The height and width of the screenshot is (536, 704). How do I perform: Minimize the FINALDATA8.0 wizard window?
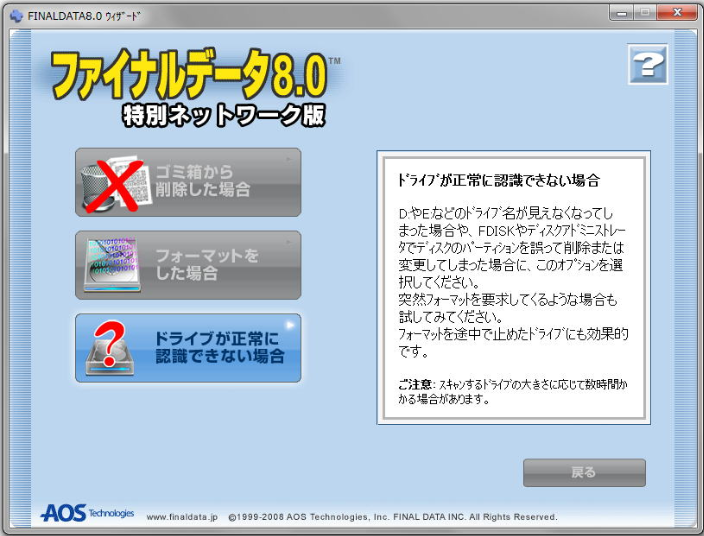[x=623, y=13]
